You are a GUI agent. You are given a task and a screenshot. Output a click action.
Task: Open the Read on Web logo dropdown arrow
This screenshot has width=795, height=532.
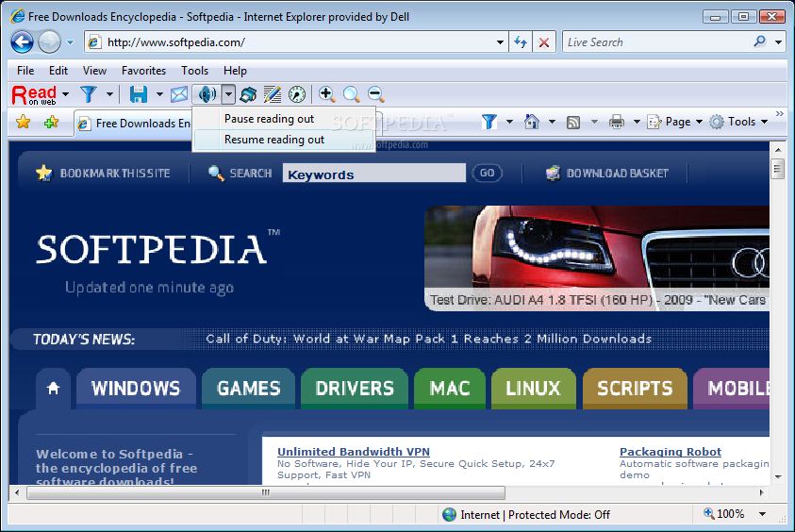[x=65, y=94]
